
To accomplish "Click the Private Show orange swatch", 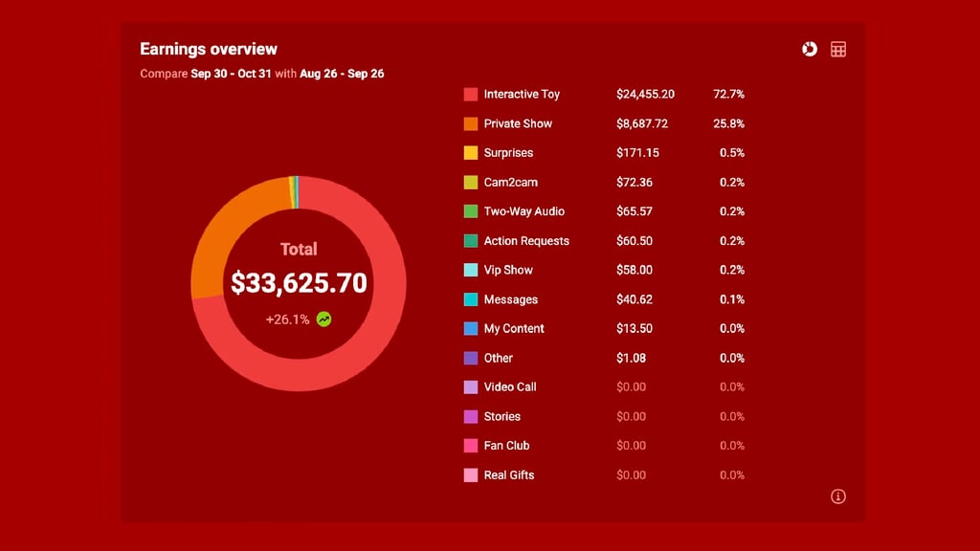I will coord(471,123).
